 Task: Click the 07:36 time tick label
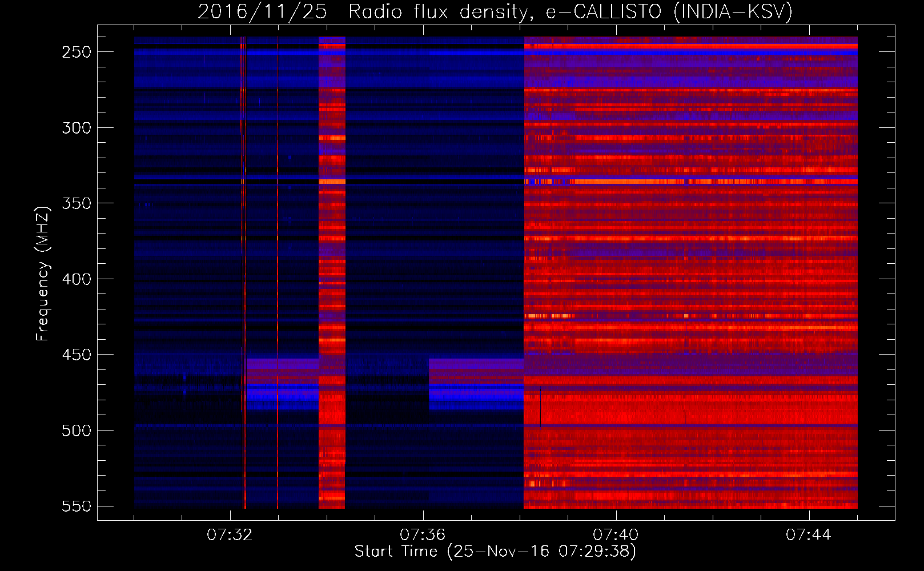tap(423, 535)
